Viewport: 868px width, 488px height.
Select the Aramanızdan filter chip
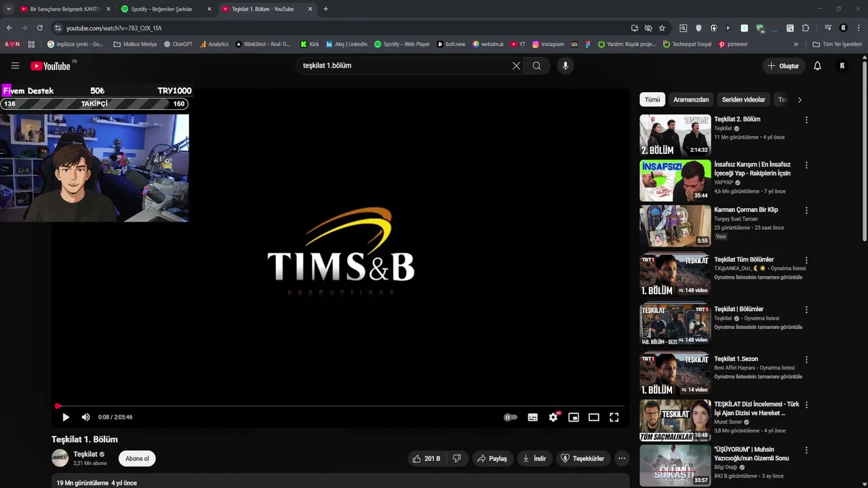click(691, 100)
